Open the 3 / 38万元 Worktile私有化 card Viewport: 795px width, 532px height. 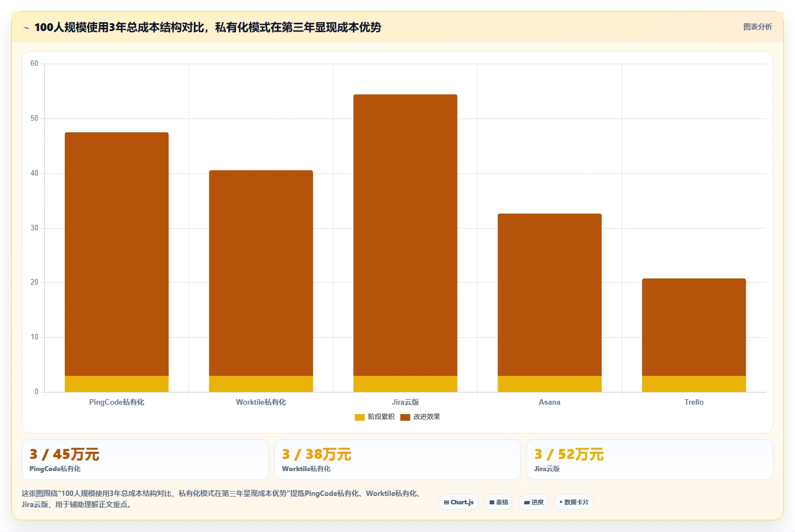pyautogui.click(x=397, y=459)
